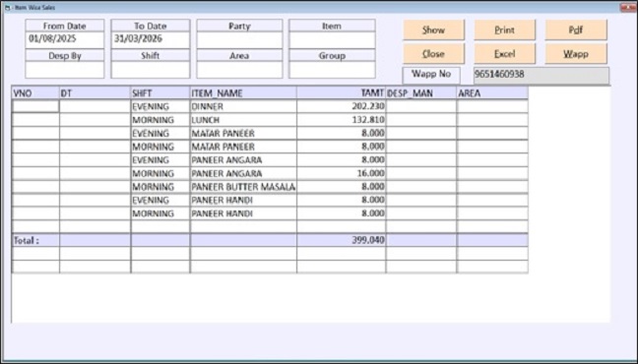
Task: Click the Wapp No field 9651460938
Action: 542,75
